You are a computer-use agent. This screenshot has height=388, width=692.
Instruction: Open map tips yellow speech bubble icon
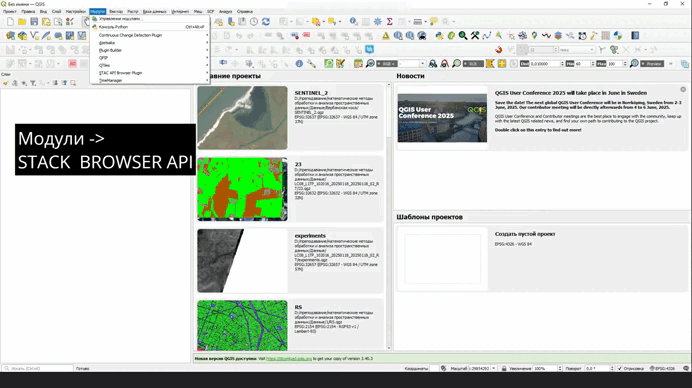[434, 22]
